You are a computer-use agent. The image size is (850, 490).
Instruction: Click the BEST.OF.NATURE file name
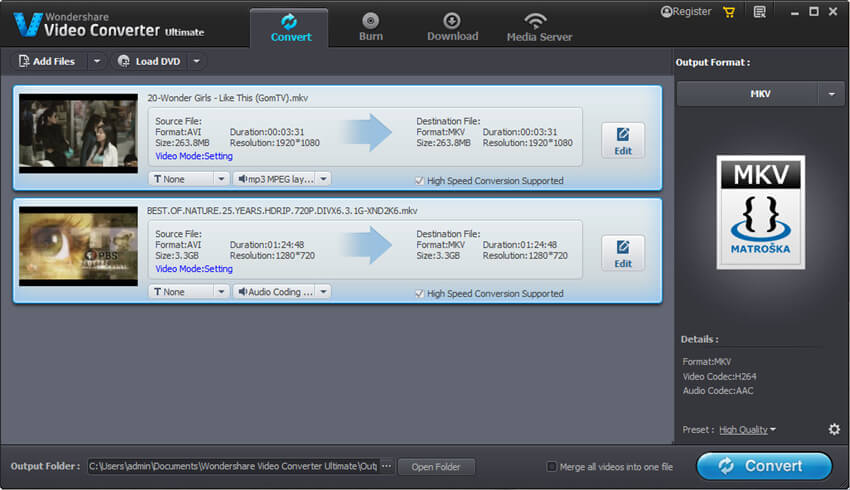282,211
